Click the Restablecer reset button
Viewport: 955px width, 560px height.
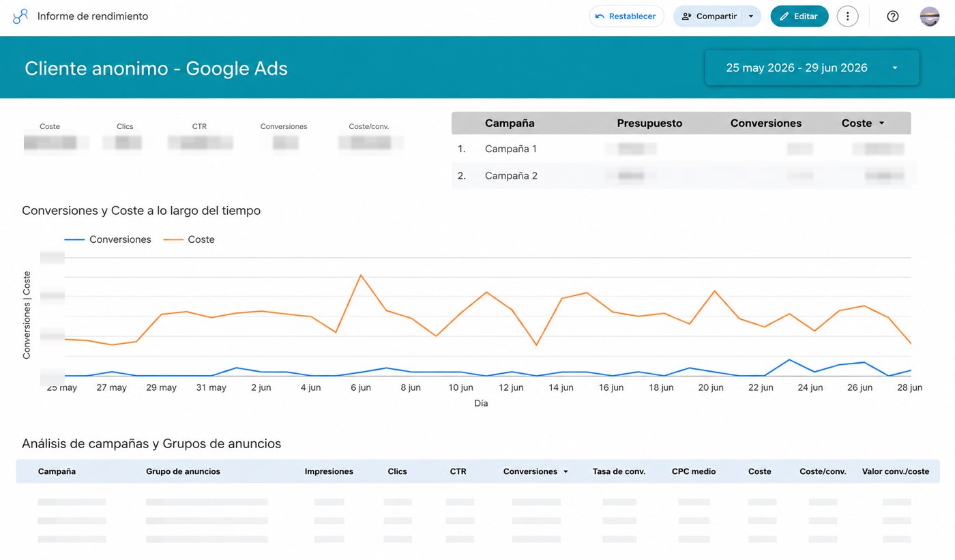[626, 16]
